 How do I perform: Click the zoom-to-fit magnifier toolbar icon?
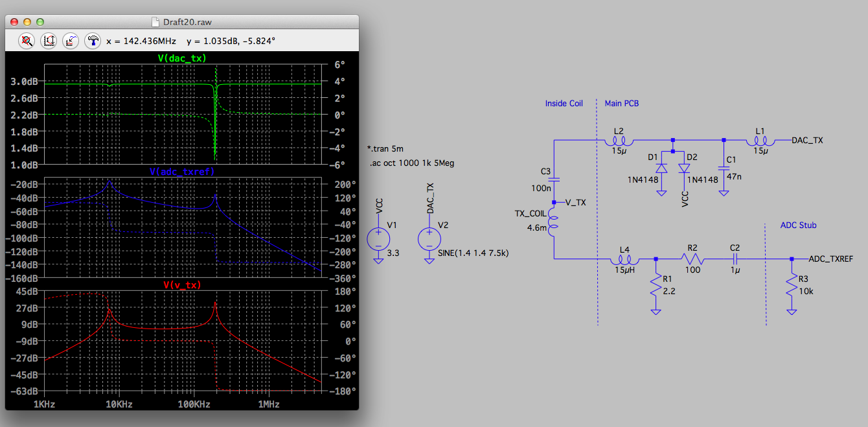click(x=27, y=40)
